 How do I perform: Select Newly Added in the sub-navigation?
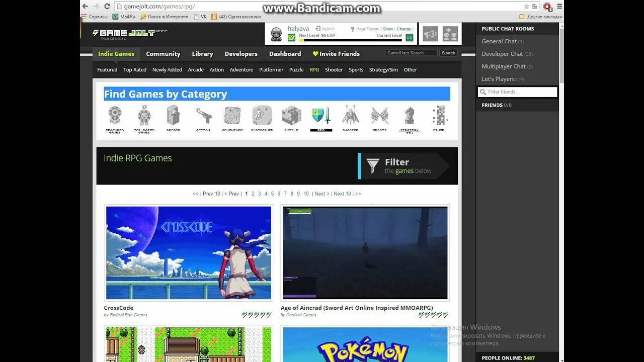[167, 70]
